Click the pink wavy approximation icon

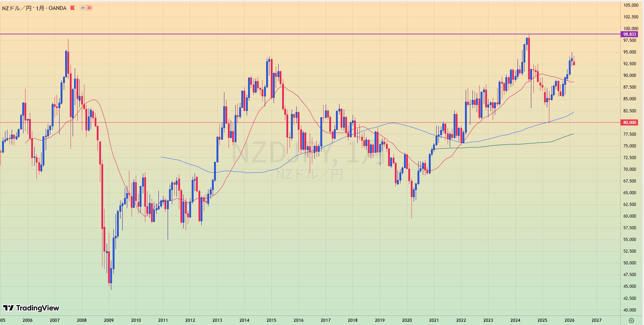89,8
